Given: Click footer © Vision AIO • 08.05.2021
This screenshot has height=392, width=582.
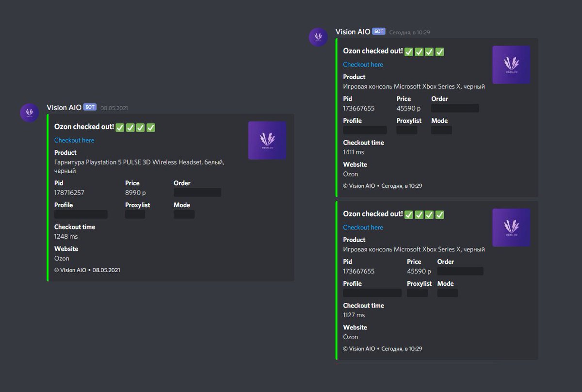Looking at the screenshot, I should [x=87, y=270].
